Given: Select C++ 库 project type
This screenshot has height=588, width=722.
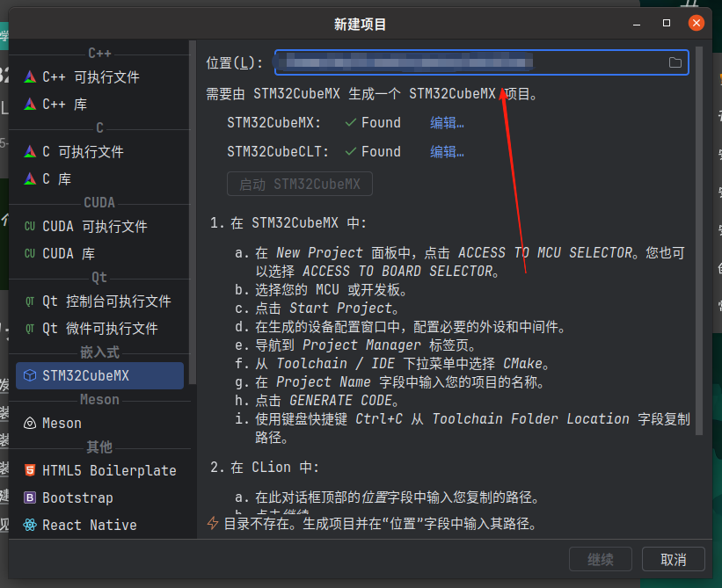Looking at the screenshot, I should click(x=99, y=104).
